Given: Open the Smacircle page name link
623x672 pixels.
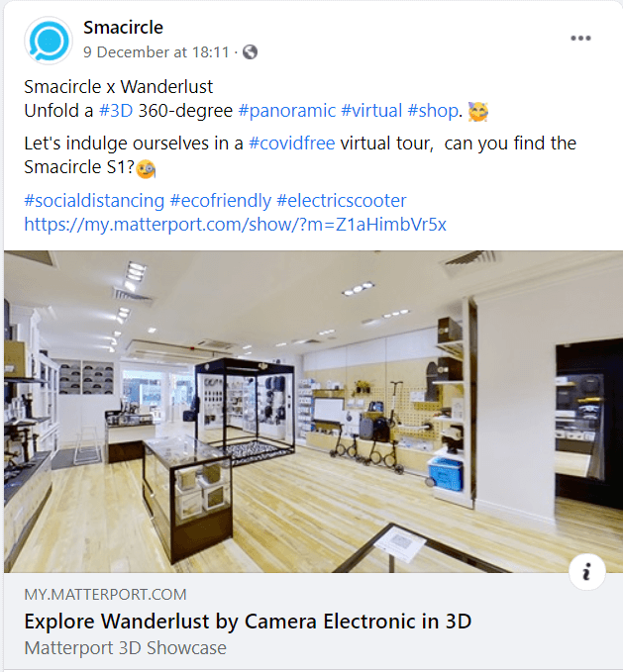Looking at the screenshot, I should (x=123, y=28).
